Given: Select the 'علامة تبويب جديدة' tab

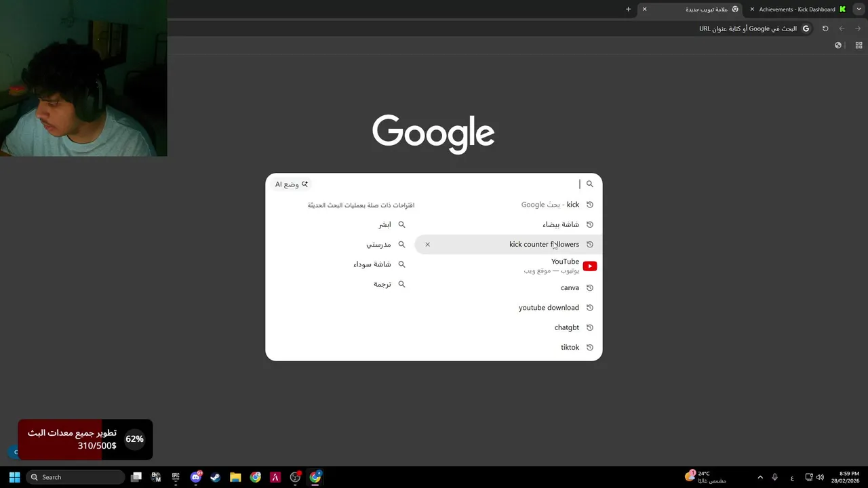Looking at the screenshot, I should (x=690, y=9).
